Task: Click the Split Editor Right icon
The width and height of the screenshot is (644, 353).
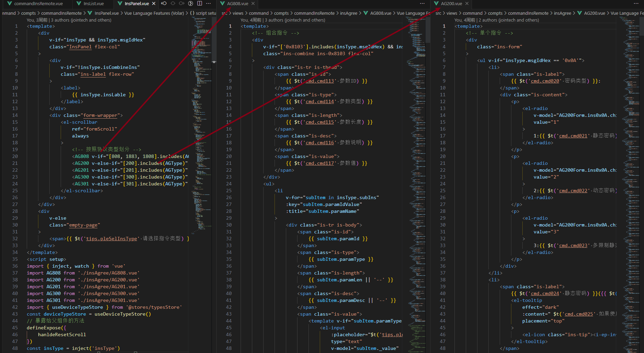Action: tap(199, 3)
